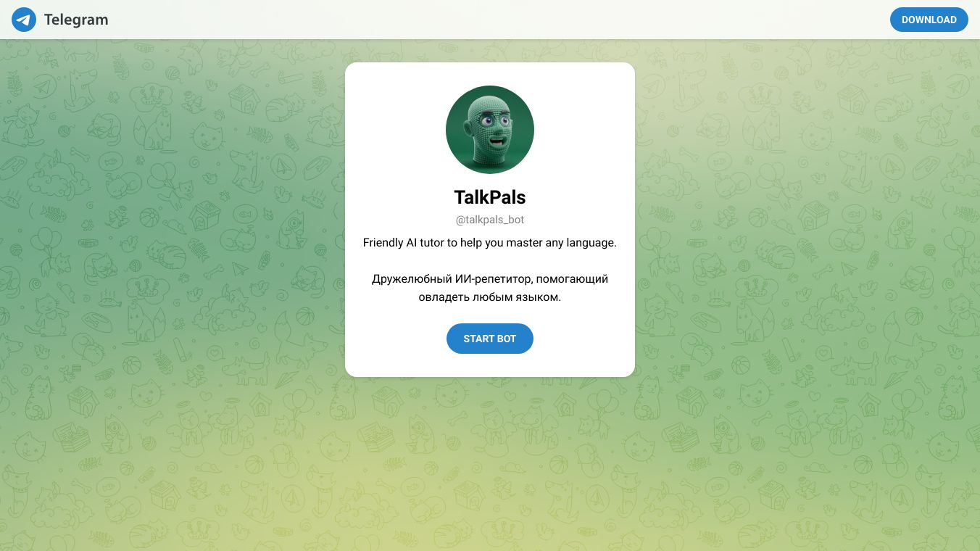The height and width of the screenshot is (551, 980).
Task: Click blank header space between logo and Download
Action: click(500, 20)
